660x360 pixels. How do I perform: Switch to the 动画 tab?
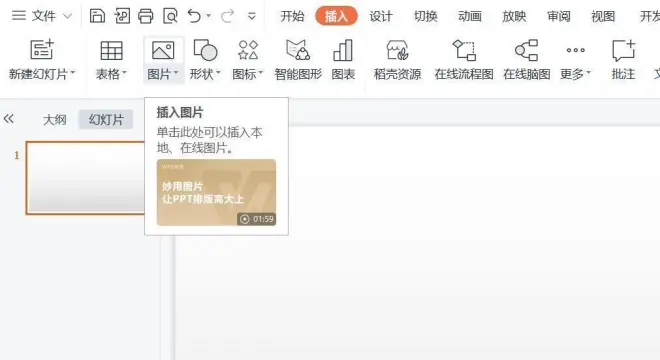(x=470, y=16)
